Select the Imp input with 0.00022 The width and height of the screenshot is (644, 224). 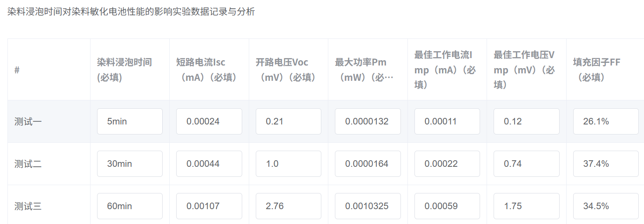click(x=447, y=164)
